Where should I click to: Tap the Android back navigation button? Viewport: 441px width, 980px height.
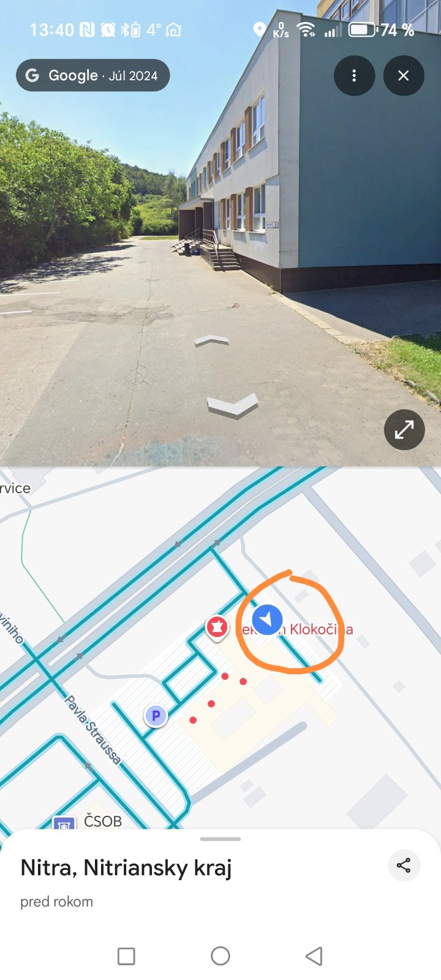coord(314,956)
